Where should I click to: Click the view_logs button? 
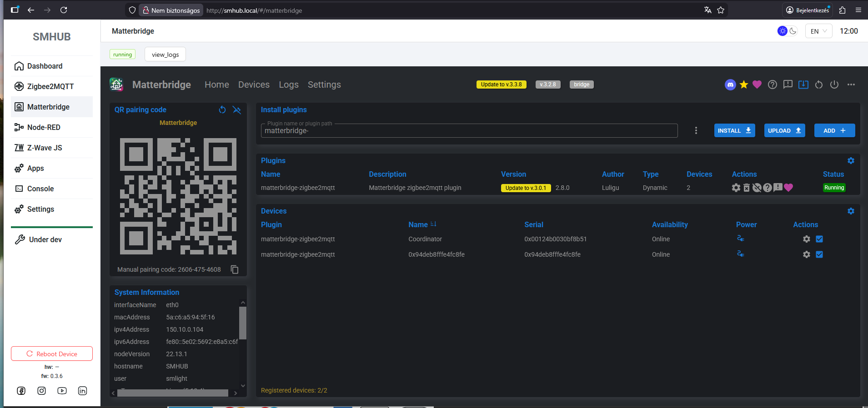tap(166, 55)
